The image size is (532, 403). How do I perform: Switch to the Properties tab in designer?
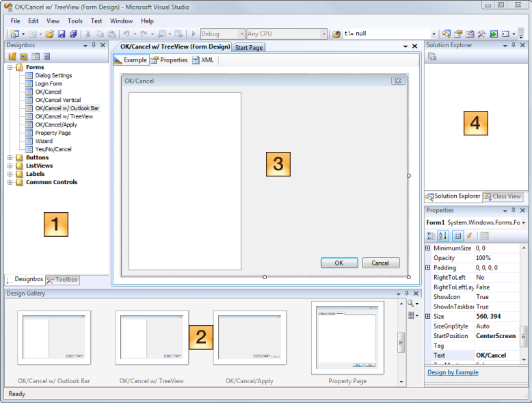point(170,60)
